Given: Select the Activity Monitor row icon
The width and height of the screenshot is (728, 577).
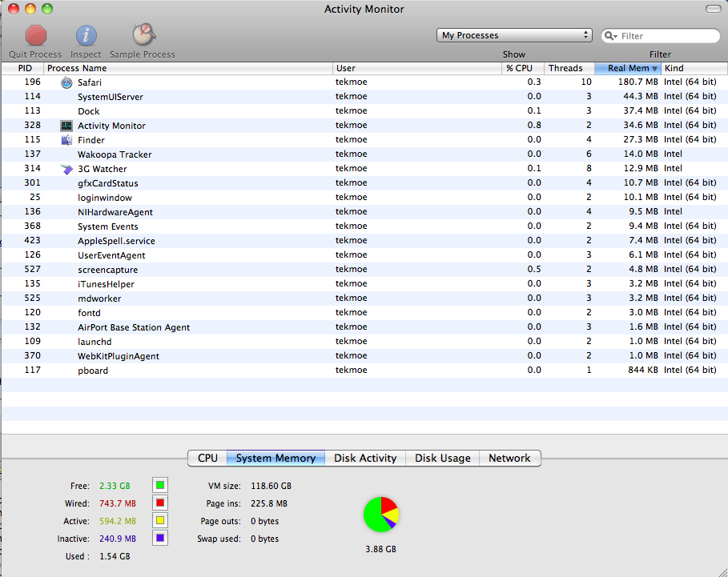Looking at the screenshot, I should 66,126.
